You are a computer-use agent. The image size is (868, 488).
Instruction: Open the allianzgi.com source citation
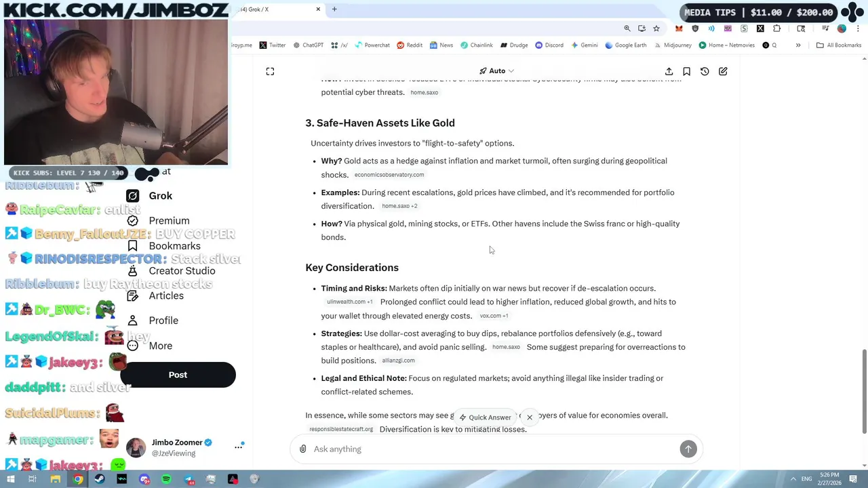(399, 361)
